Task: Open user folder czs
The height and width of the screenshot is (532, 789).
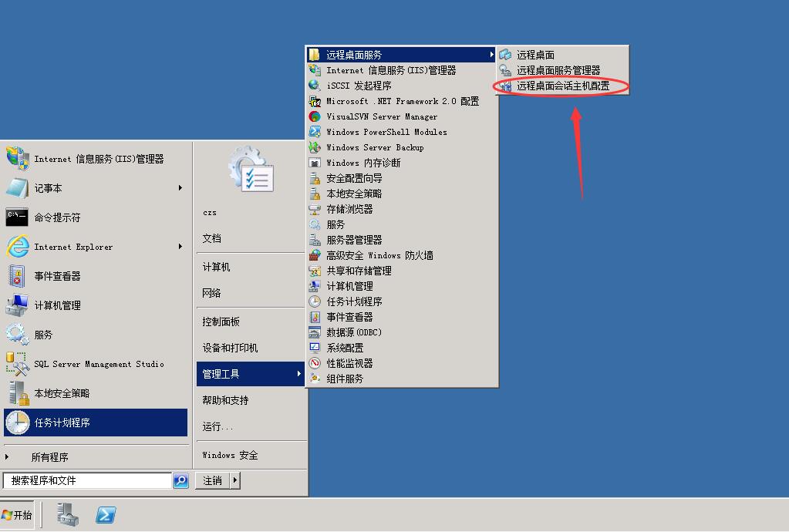Action: coord(210,213)
